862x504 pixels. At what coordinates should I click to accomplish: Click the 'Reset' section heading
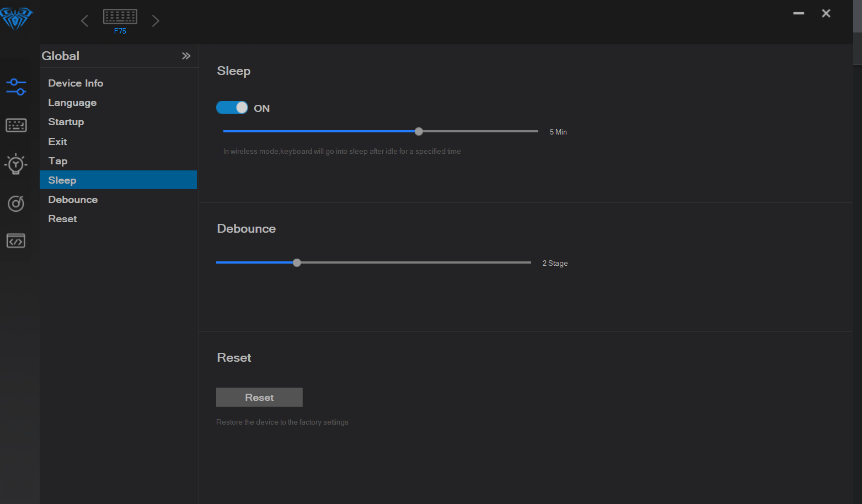234,358
